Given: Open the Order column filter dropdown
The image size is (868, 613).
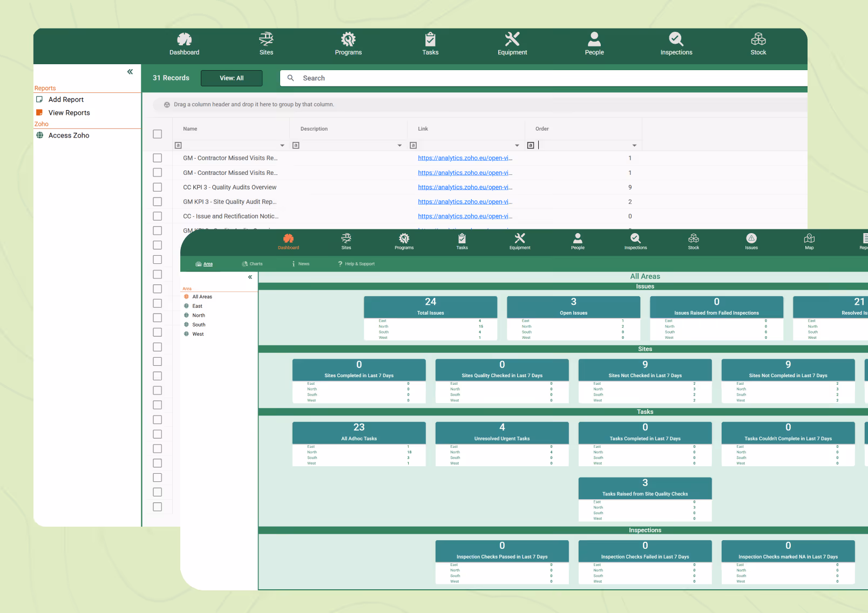Looking at the screenshot, I should point(634,146).
